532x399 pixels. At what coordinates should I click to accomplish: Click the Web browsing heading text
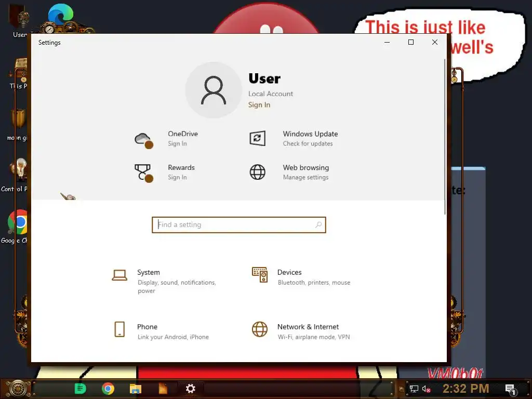(x=305, y=167)
